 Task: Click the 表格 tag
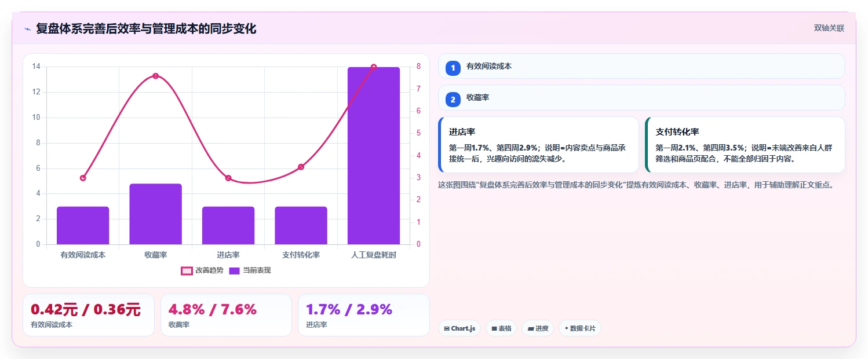(501, 328)
